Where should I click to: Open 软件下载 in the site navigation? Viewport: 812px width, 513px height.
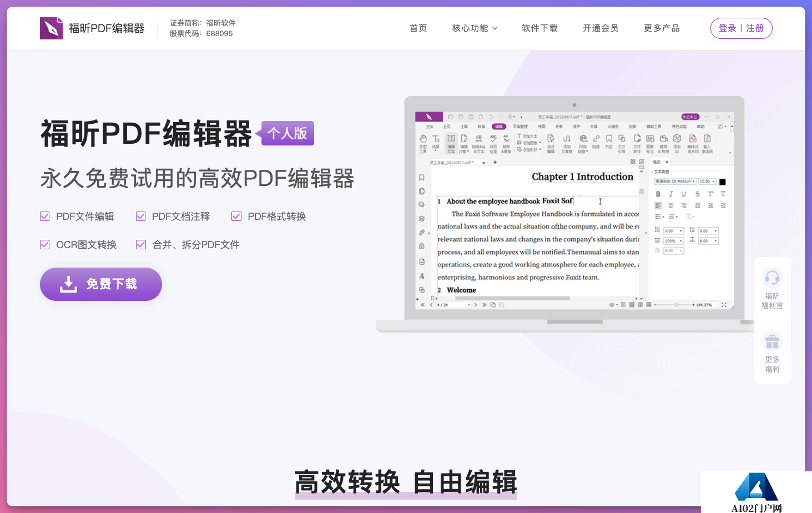point(539,28)
